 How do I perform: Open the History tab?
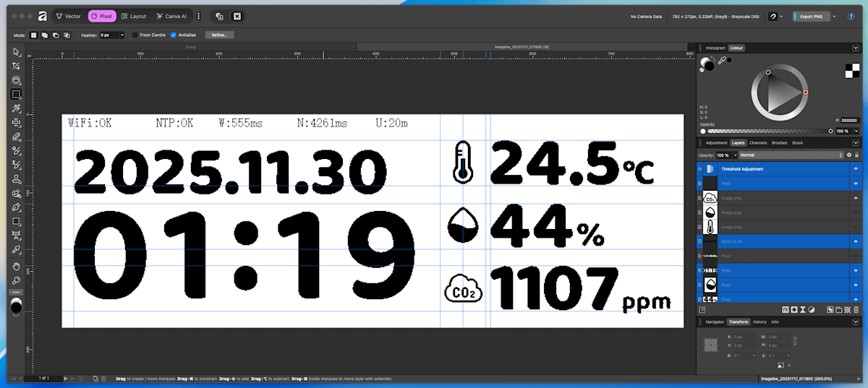coord(759,322)
